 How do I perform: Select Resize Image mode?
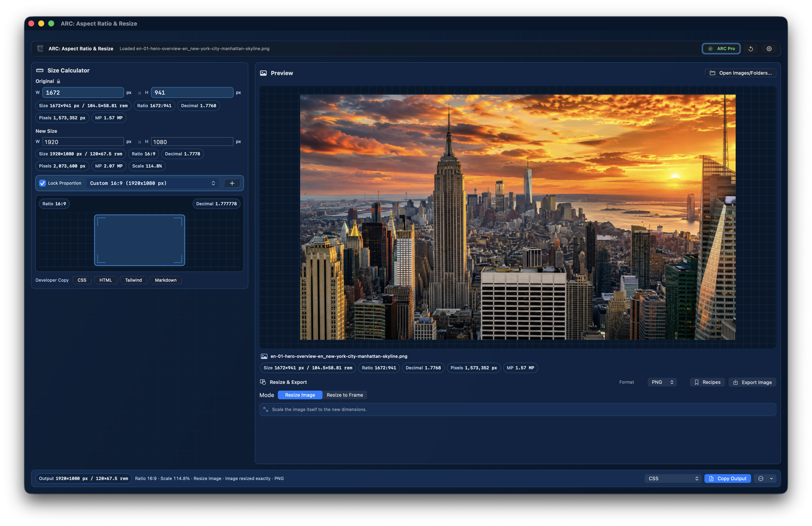pyautogui.click(x=300, y=395)
